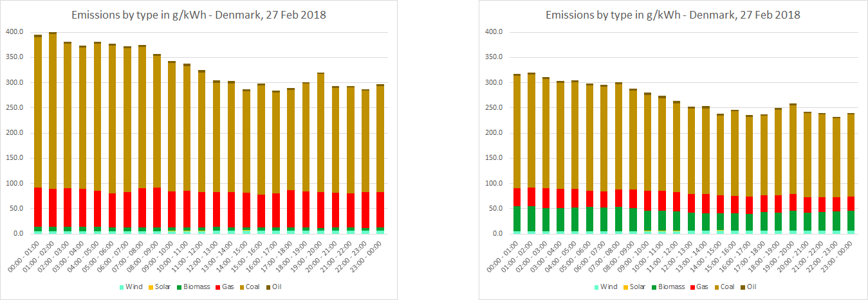Click the 200.0 axis label in left chart
The height and width of the screenshot is (300, 868).
tap(15, 133)
